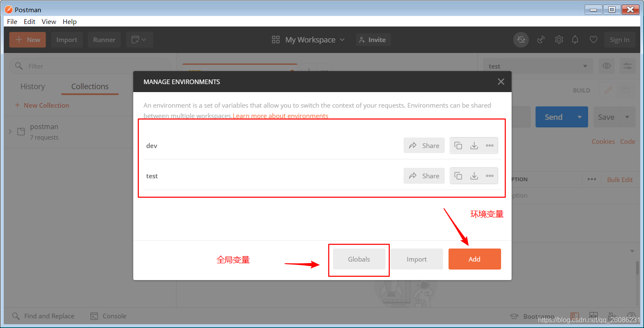Open more actions for dev environment

coord(490,145)
